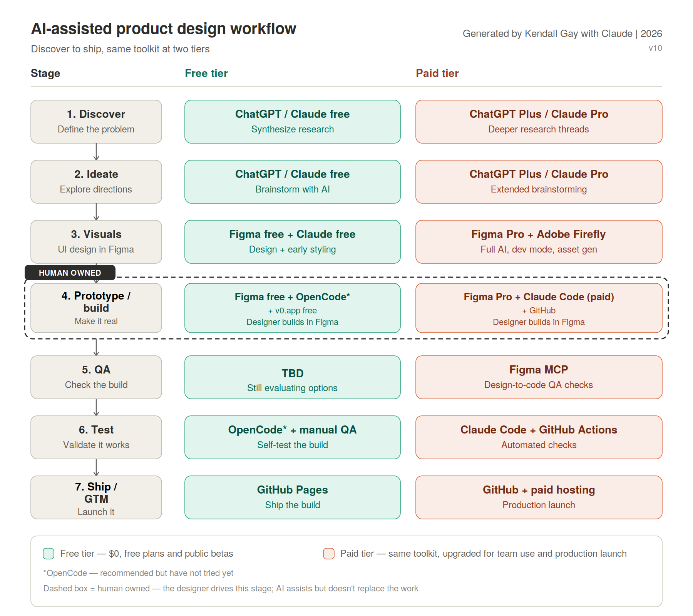The width and height of the screenshot is (693, 616).
Task: Click the OpenCode footnote text
Action: (138, 573)
